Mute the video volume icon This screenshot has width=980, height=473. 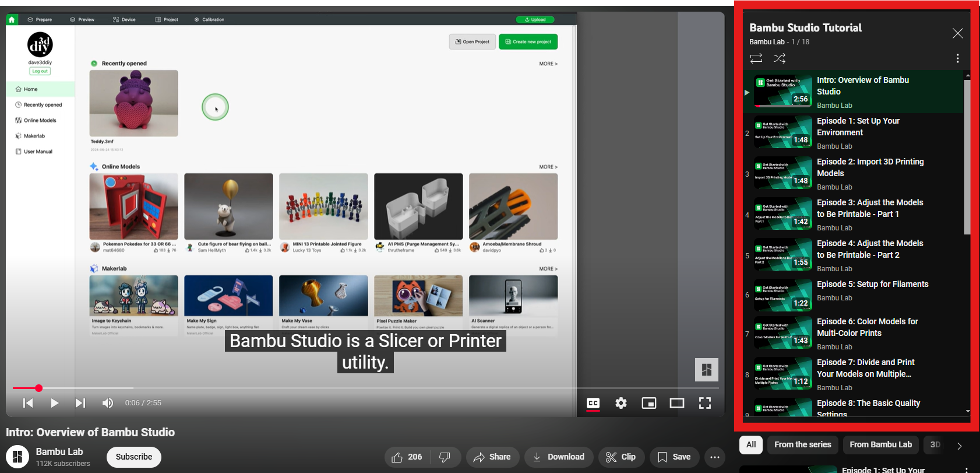point(107,403)
